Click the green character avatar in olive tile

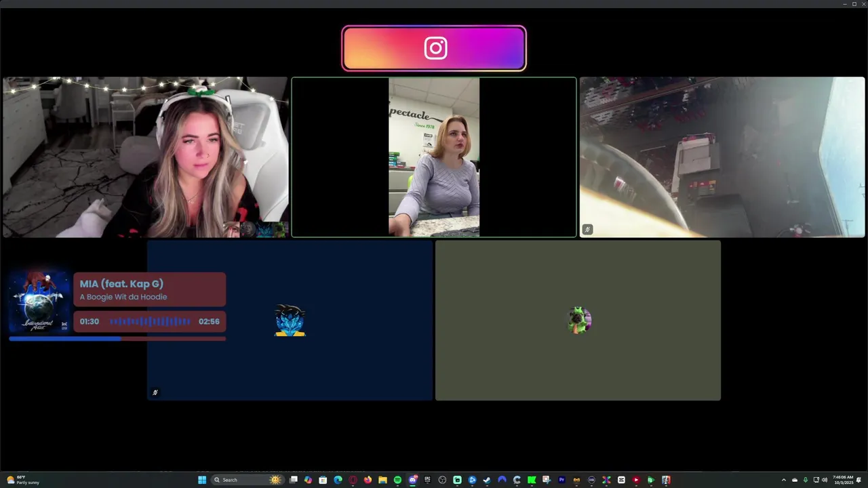[x=579, y=321]
